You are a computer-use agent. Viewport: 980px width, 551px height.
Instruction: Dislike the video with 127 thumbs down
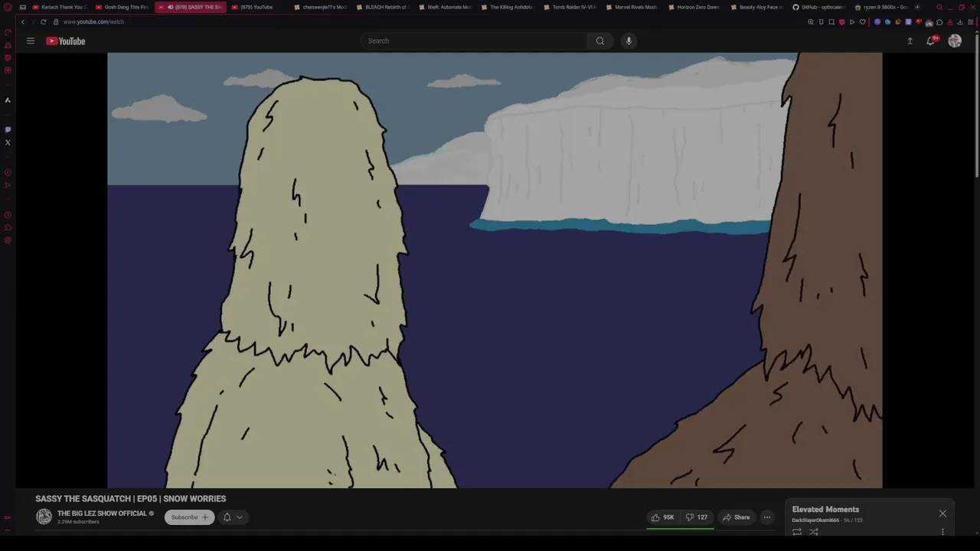tap(697, 517)
